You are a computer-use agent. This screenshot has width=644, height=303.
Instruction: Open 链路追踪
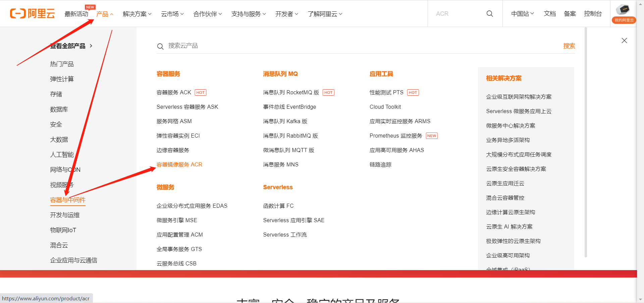tap(380, 165)
